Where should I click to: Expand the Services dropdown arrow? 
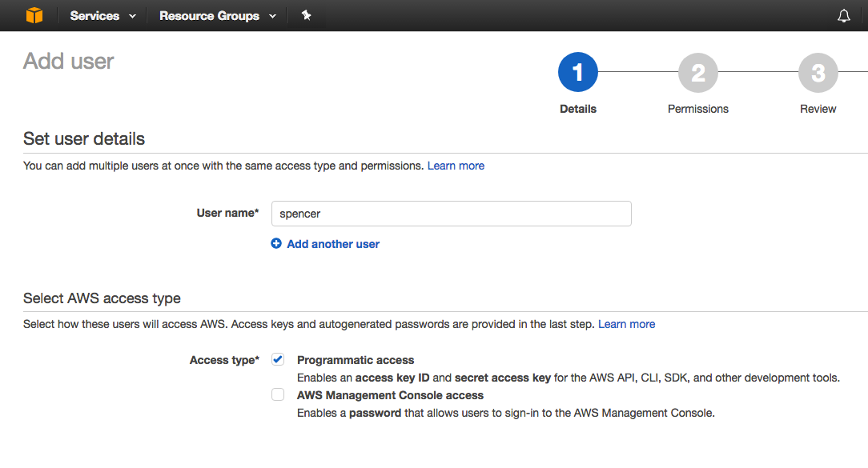click(x=132, y=17)
